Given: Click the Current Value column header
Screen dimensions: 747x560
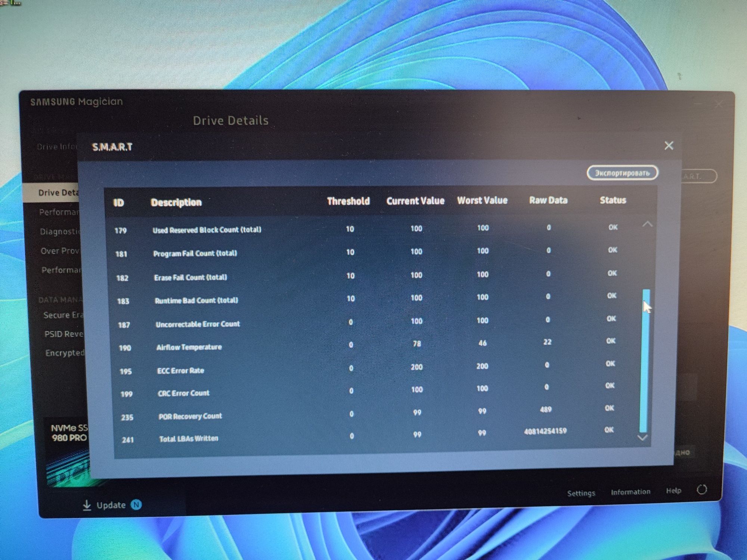Looking at the screenshot, I should pos(415,201).
